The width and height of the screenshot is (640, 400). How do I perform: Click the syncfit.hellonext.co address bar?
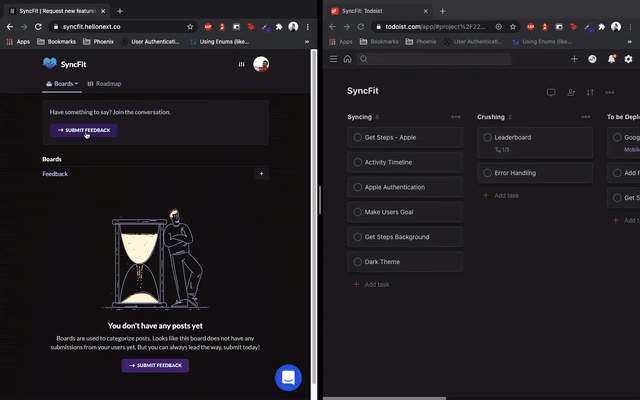click(x=122, y=27)
